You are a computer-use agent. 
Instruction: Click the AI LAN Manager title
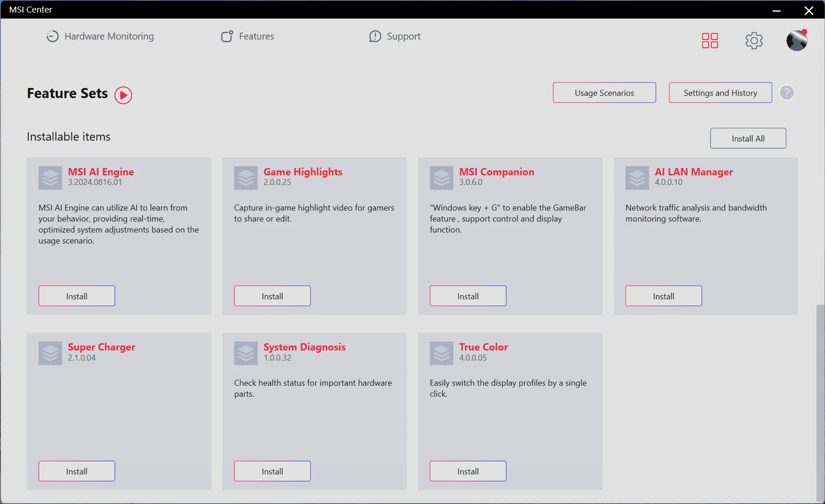(694, 171)
